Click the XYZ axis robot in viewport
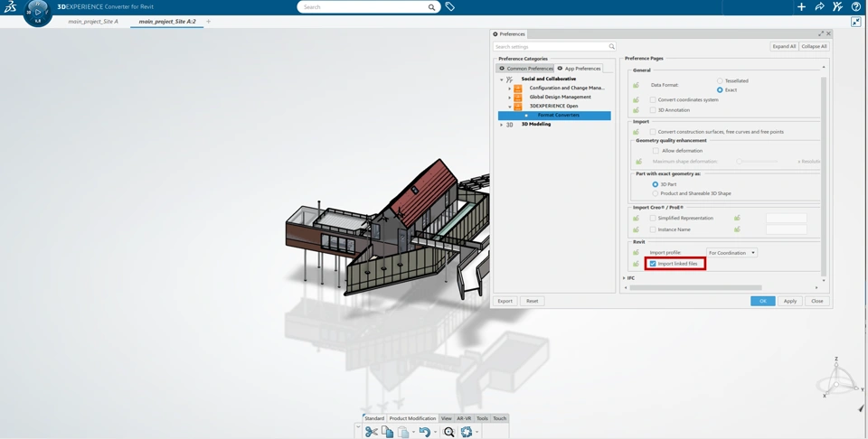This screenshot has width=868, height=439. (837, 378)
